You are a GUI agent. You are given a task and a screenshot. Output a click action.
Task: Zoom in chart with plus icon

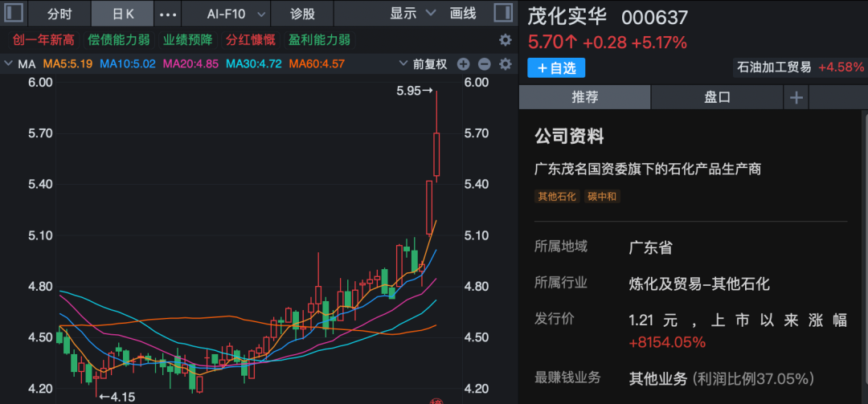pyautogui.click(x=464, y=64)
